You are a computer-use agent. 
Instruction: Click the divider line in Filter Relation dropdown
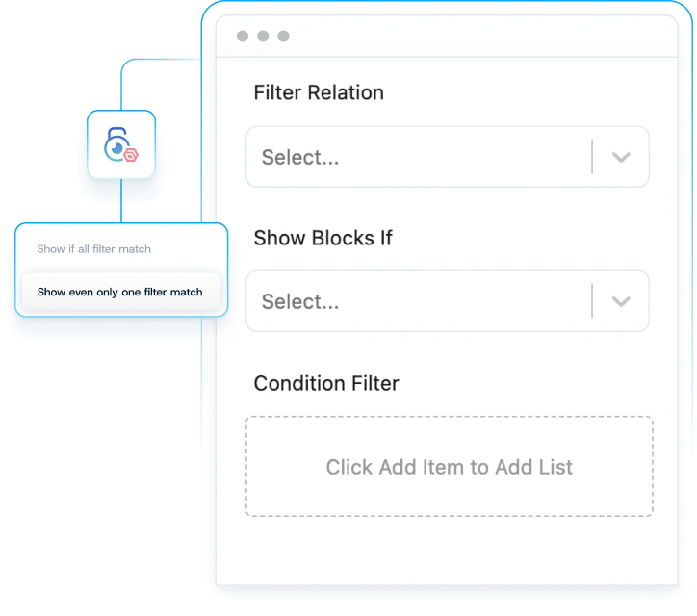592,157
